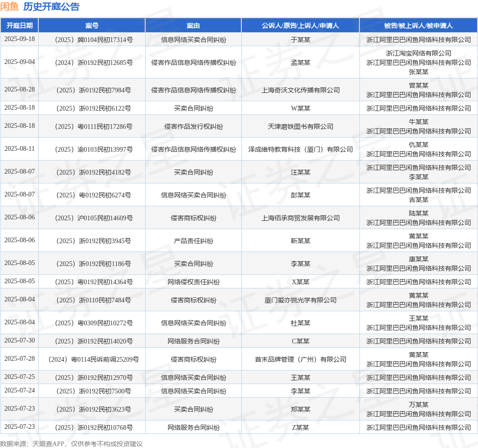The image size is (478, 448).
Task: Click plaintiff Z某某
Action: click(301, 427)
